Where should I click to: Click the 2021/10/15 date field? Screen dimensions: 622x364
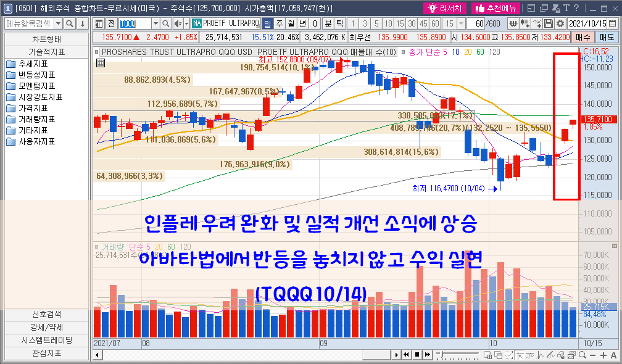pos(587,24)
